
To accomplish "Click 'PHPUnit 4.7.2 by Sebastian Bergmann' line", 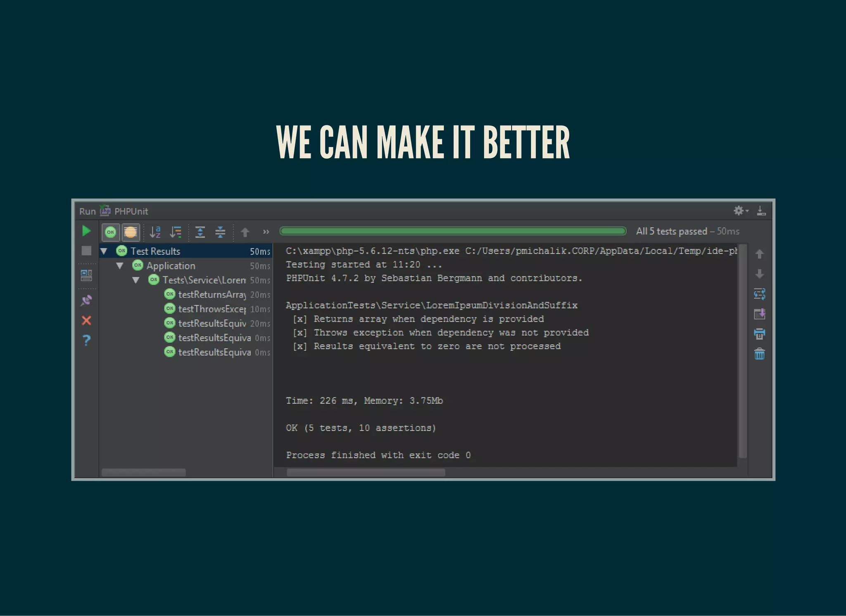I will coord(434,278).
